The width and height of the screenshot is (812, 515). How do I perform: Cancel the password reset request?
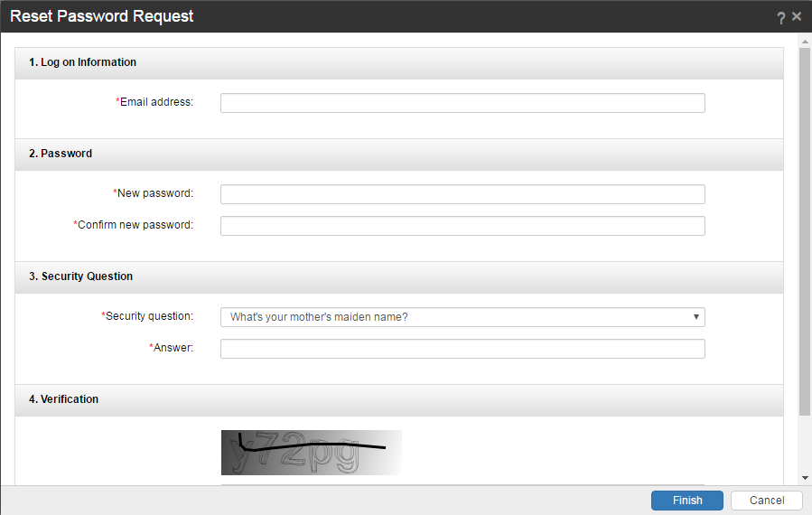pos(767,501)
